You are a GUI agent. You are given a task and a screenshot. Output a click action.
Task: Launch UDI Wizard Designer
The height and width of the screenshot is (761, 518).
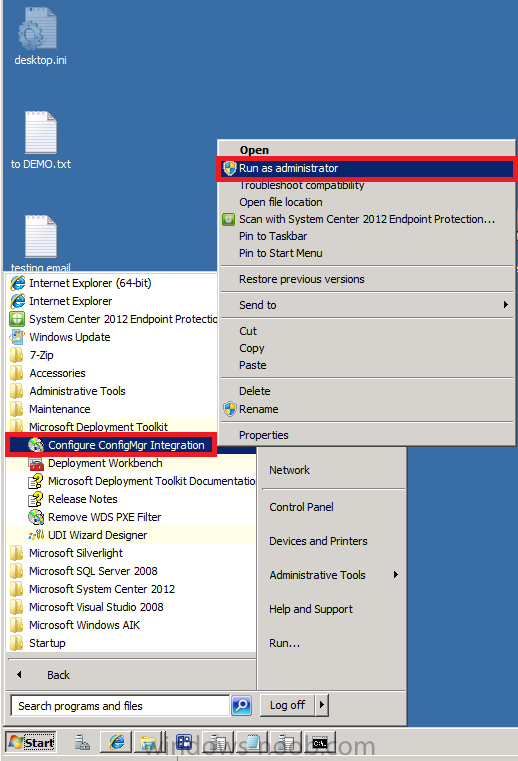97,535
